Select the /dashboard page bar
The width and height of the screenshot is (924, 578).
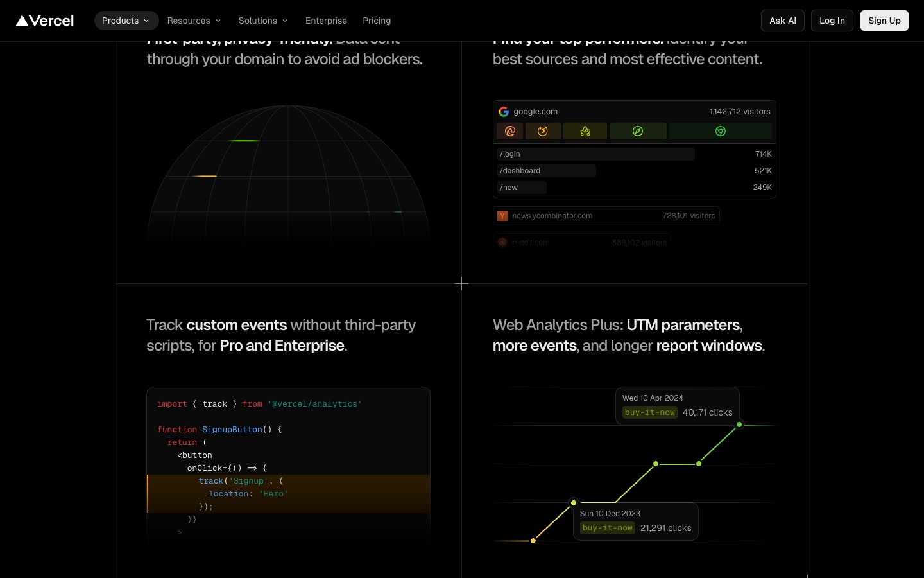click(x=546, y=171)
